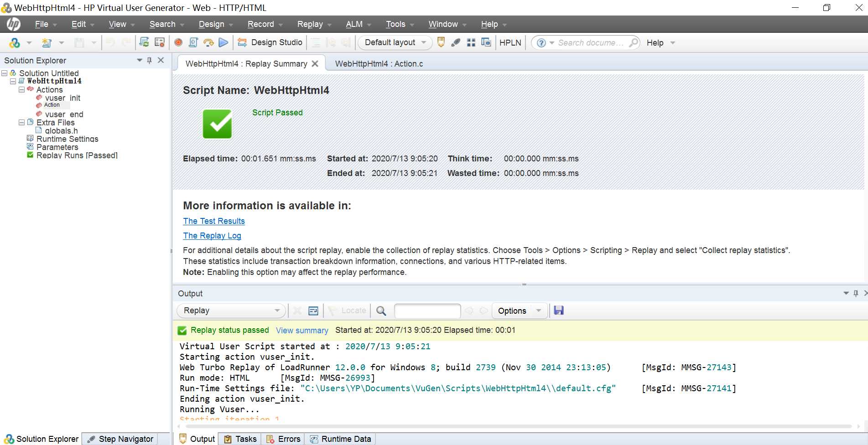Switch to WebHttpHtml4 : Action.c tab
Image resolution: width=868 pixels, height=445 pixels.
pyautogui.click(x=379, y=64)
